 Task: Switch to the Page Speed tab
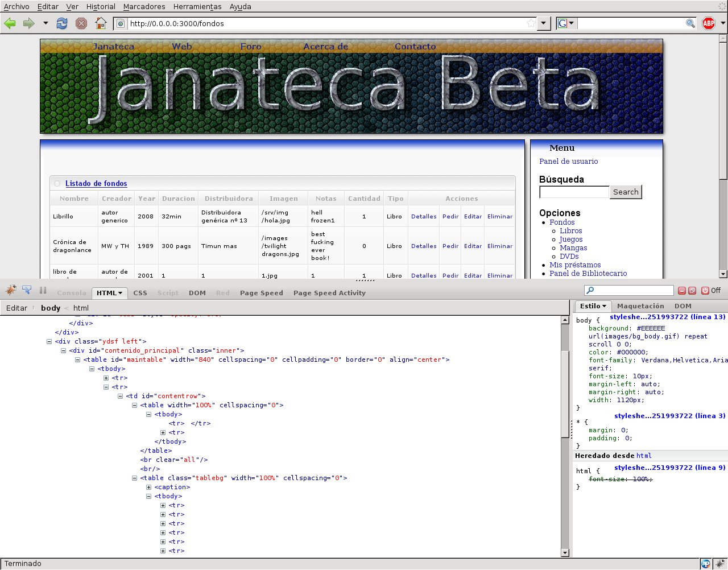point(261,293)
